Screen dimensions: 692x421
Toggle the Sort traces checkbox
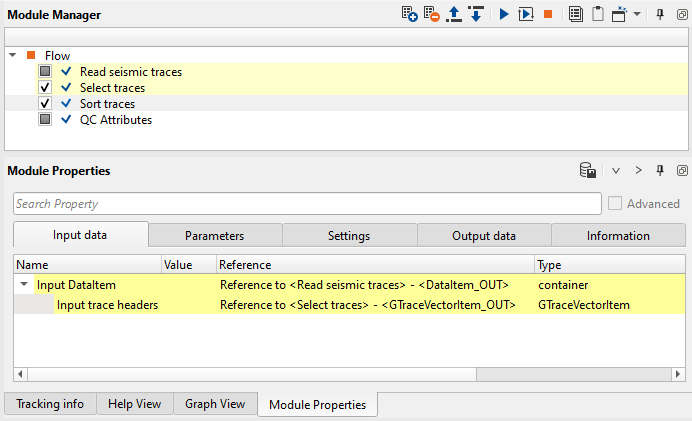click(x=45, y=104)
